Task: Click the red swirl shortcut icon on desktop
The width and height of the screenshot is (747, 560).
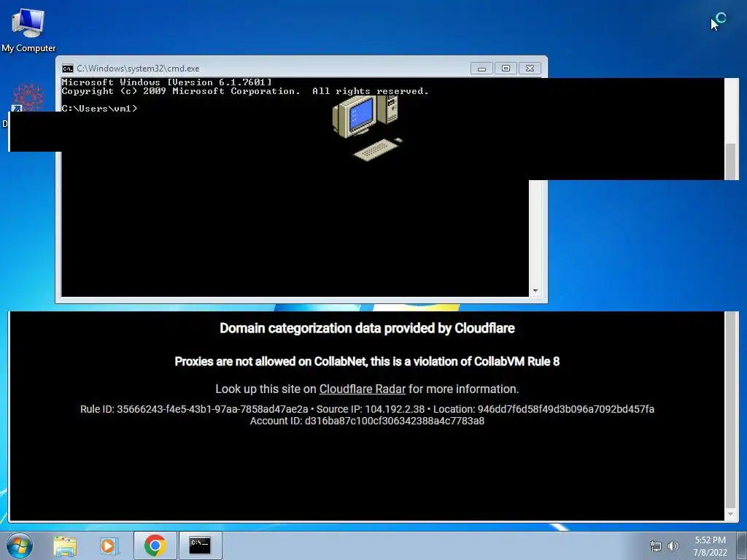Action: (x=28, y=98)
